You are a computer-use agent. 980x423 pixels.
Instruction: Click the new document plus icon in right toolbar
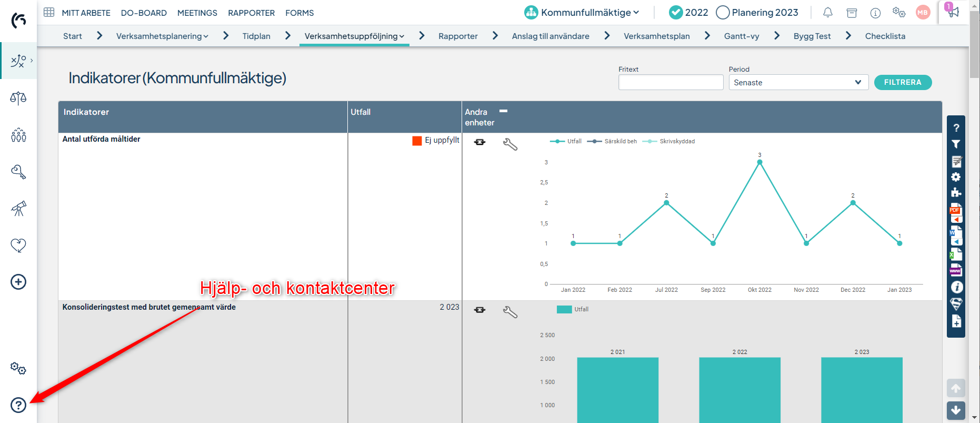956,321
